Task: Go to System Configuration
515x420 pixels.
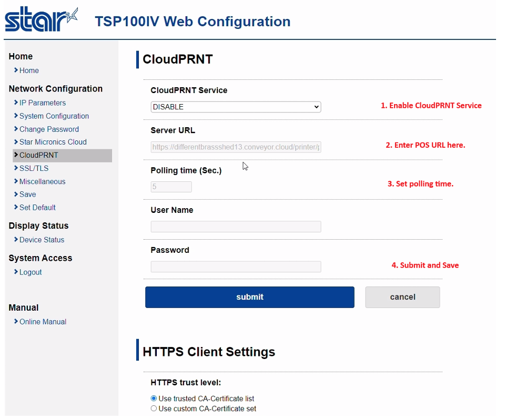Action: click(x=54, y=116)
